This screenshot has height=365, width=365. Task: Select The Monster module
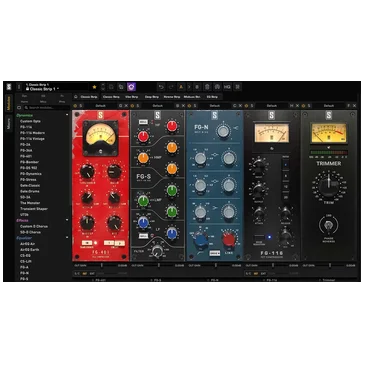click(30, 203)
